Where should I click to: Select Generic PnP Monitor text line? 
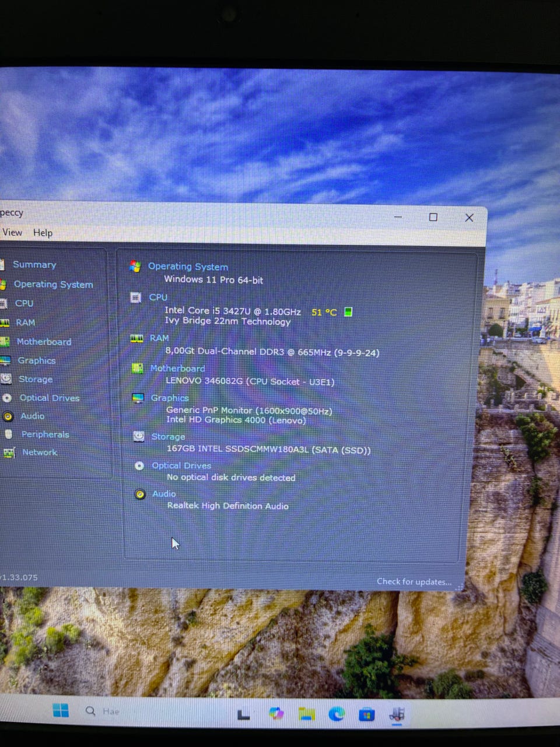click(x=249, y=411)
